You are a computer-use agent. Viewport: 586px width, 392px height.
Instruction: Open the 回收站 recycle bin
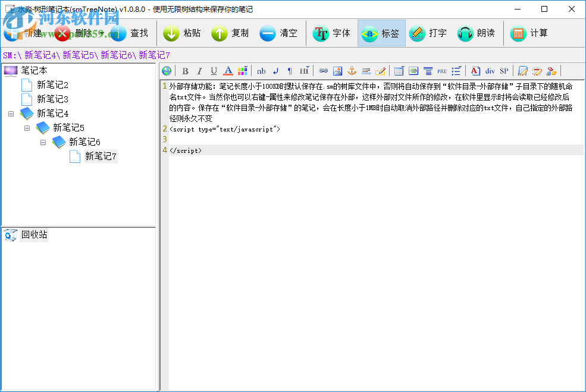point(34,235)
